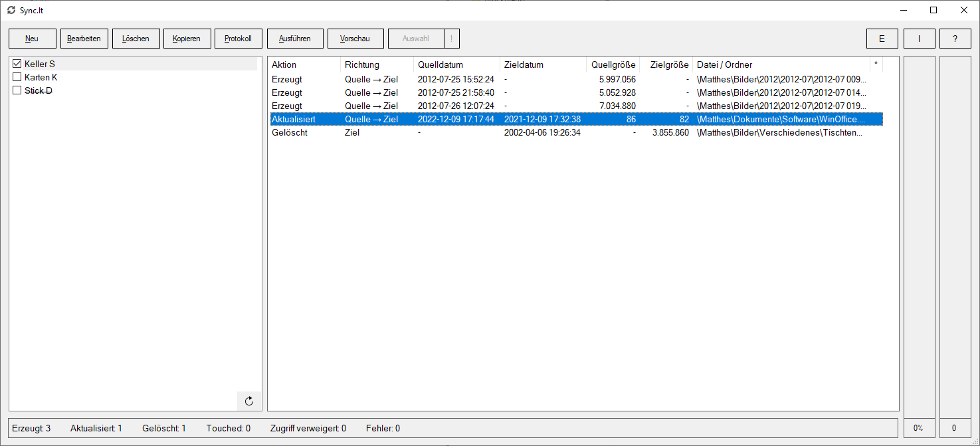Click the Kopieren button
The height and width of the screenshot is (446, 980).
coord(187,39)
